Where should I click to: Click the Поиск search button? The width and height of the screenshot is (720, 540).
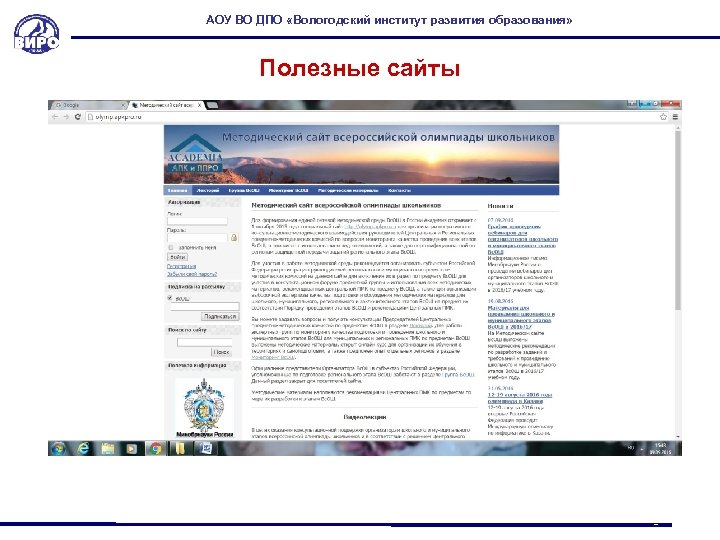[221, 352]
